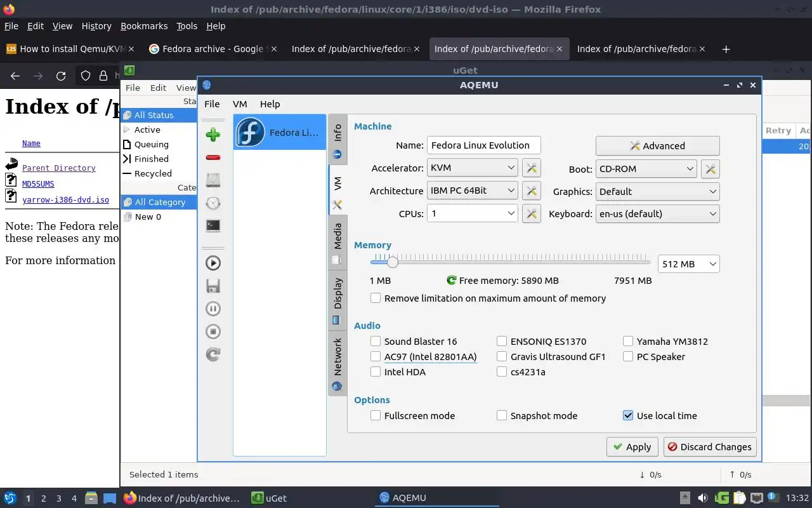Click the Apply button
Image resolution: width=812 pixels, height=508 pixels.
point(632,446)
